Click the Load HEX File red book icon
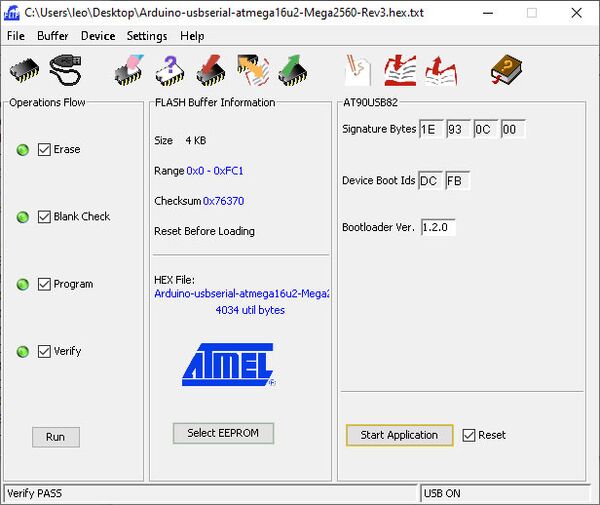 (x=400, y=70)
